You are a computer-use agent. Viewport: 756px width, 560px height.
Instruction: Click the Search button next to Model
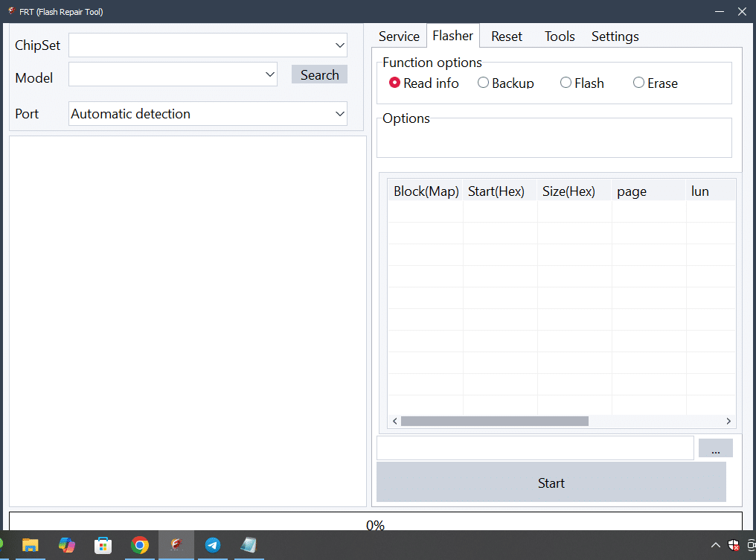pyautogui.click(x=318, y=74)
